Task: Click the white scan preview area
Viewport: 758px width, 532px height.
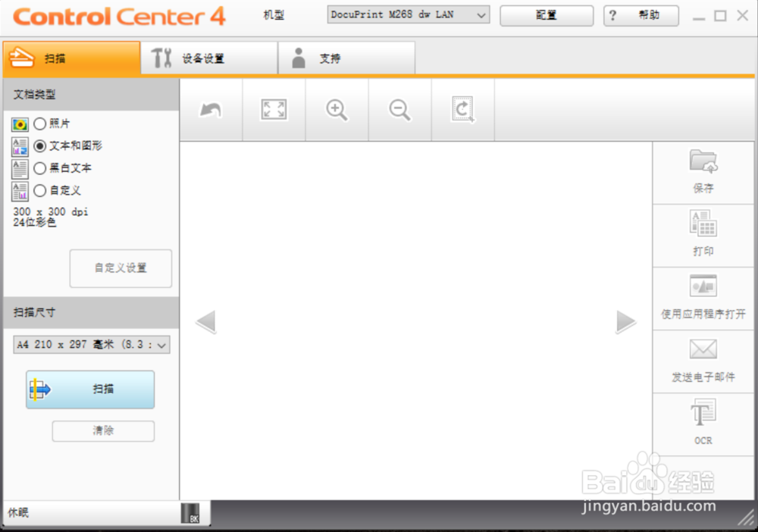Action: point(415,321)
